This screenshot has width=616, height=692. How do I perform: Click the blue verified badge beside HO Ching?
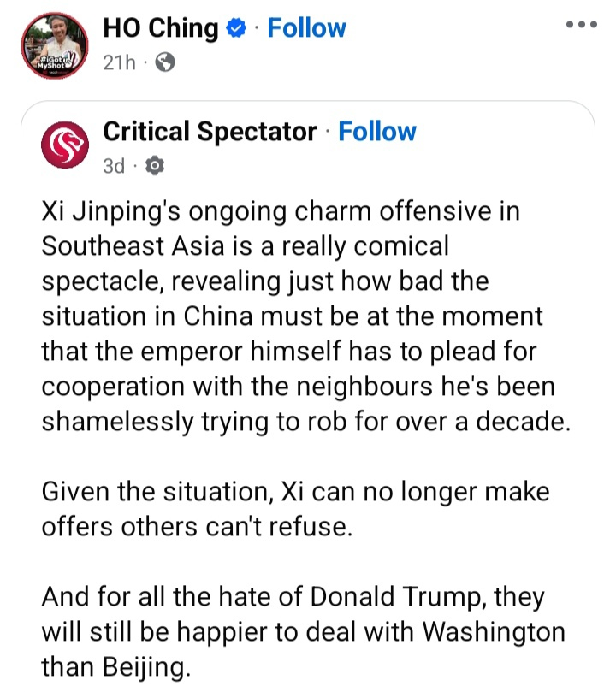tap(234, 29)
